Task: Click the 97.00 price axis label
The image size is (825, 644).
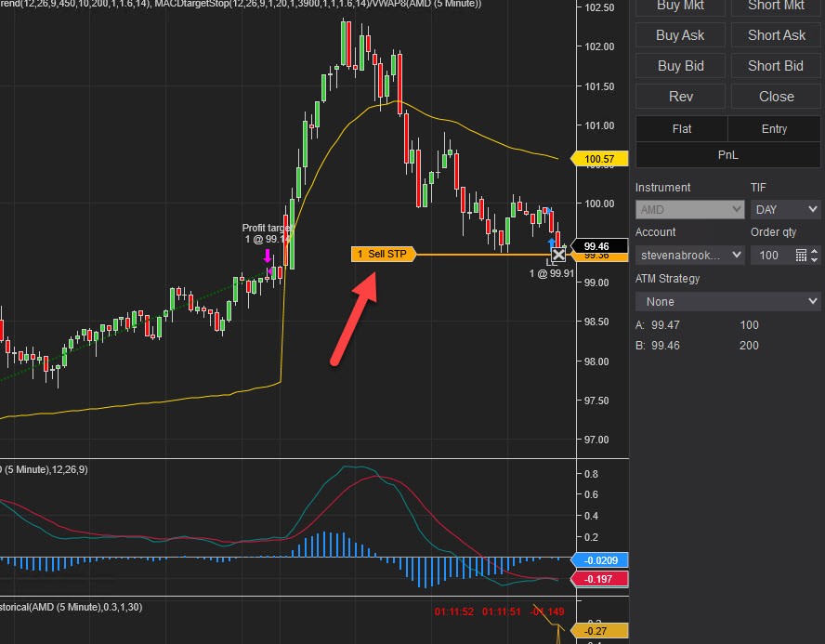Action: click(596, 440)
